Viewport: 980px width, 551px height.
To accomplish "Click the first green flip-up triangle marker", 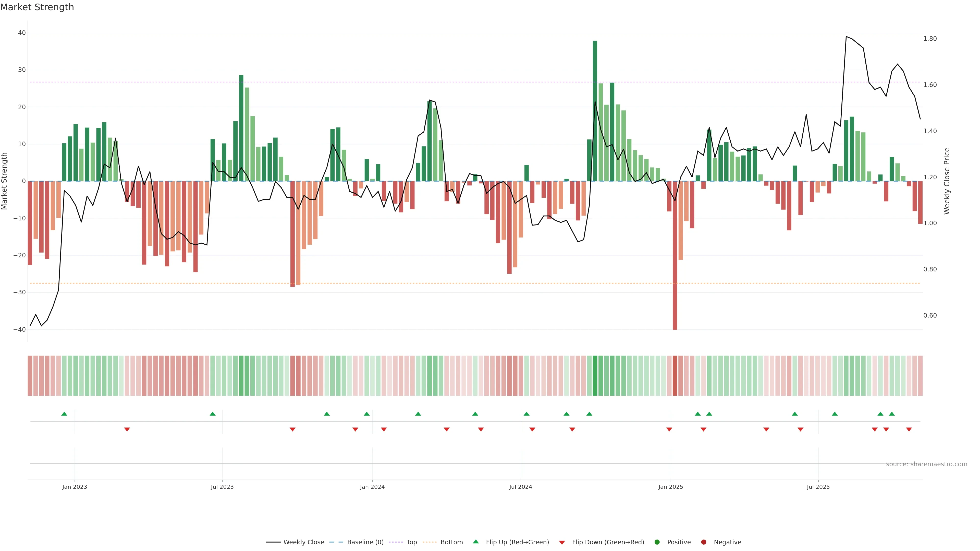I will pos(64,414).
